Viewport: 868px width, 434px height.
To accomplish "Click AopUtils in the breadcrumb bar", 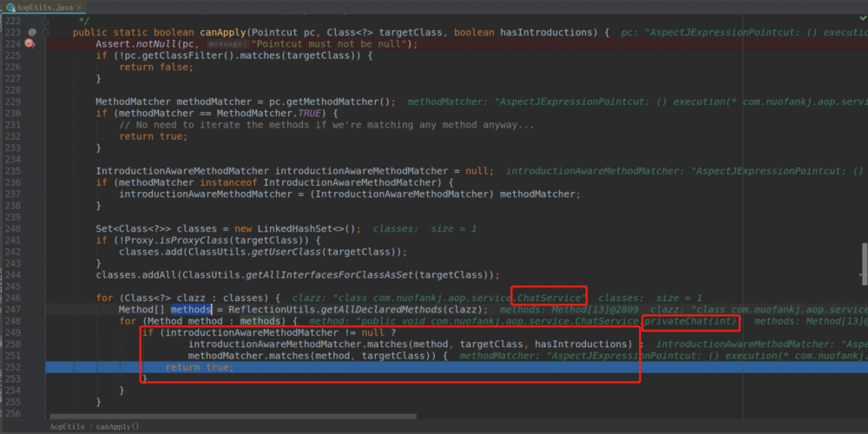I will click(x=68, y=427).
